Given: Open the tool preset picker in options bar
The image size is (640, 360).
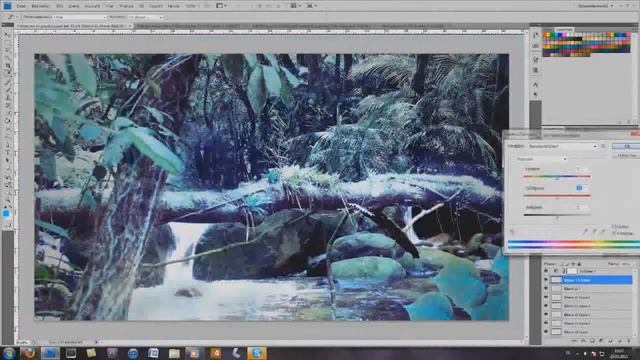Looking at the screenshot, I should (11, 17).
